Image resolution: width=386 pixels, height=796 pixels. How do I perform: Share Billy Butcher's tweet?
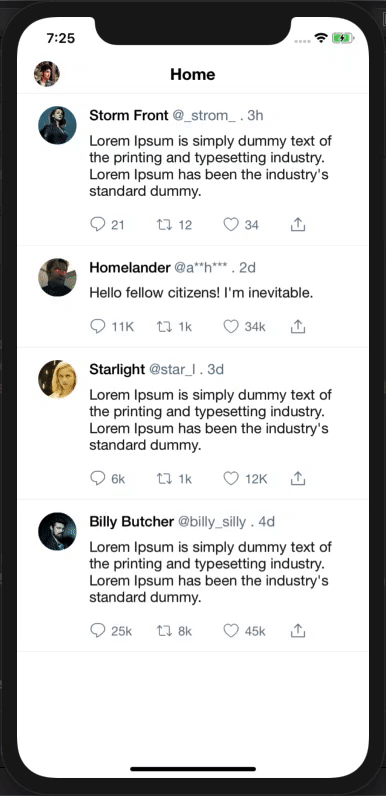point(298,631)
